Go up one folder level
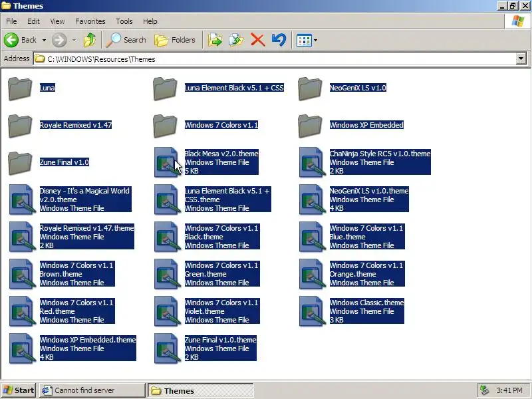Screen dimensions: 532x399 point(90,40)
